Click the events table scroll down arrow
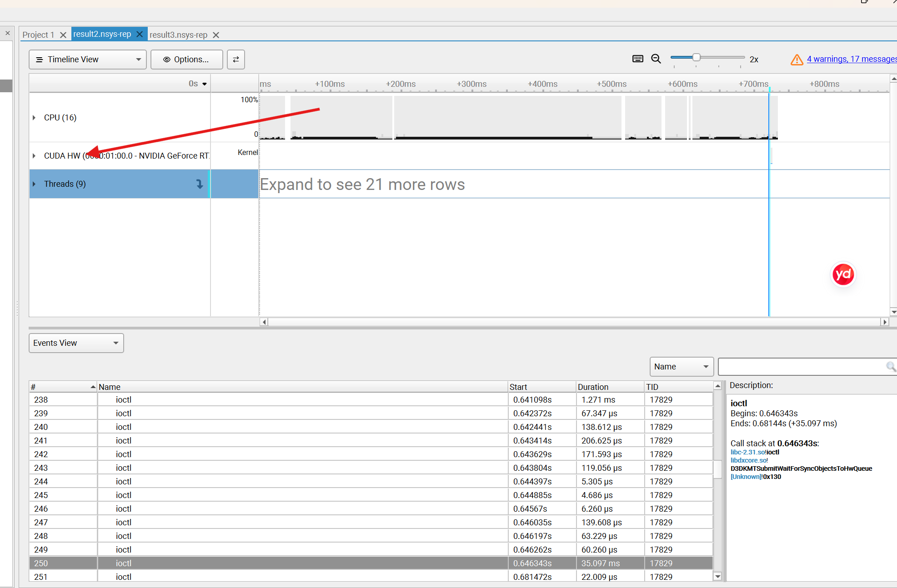This screenshot has height=588, width=897. coord(718,577)
